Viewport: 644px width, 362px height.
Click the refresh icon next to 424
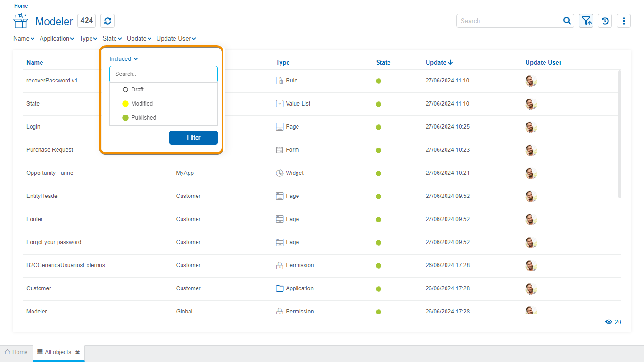107,21
